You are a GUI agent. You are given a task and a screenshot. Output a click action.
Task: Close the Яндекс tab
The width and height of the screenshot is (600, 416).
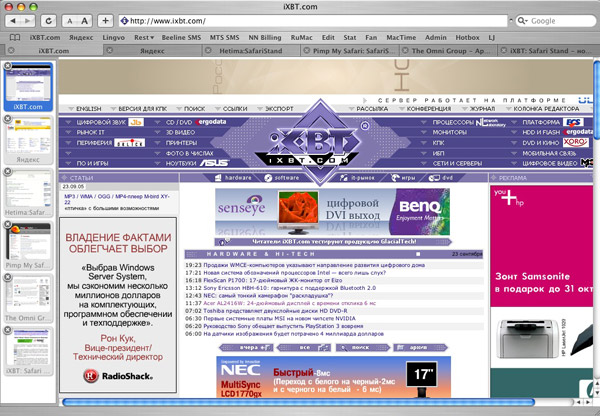(x=110, y=51)
